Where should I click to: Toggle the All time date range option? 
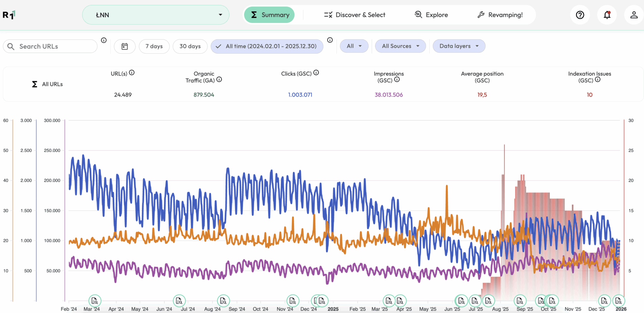coord(267,47)
